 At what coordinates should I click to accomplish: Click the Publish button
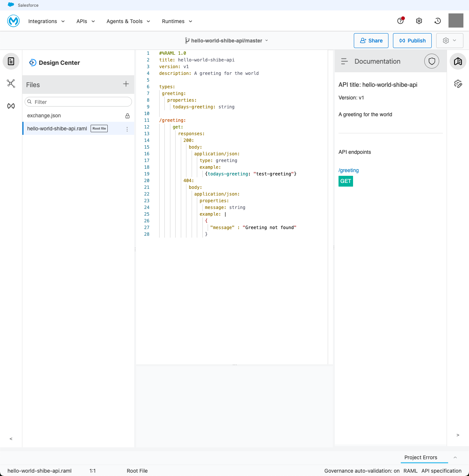[412, 41]
